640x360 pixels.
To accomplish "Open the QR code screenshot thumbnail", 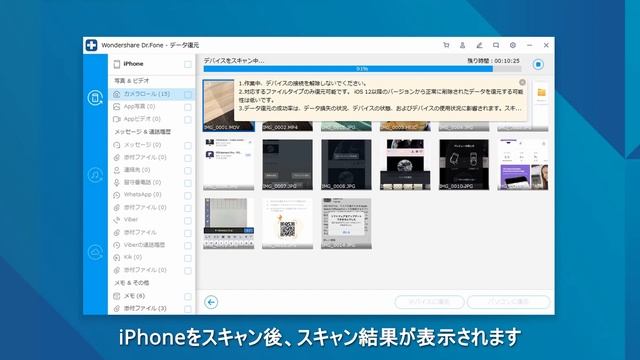I will (x=287, y=223).
